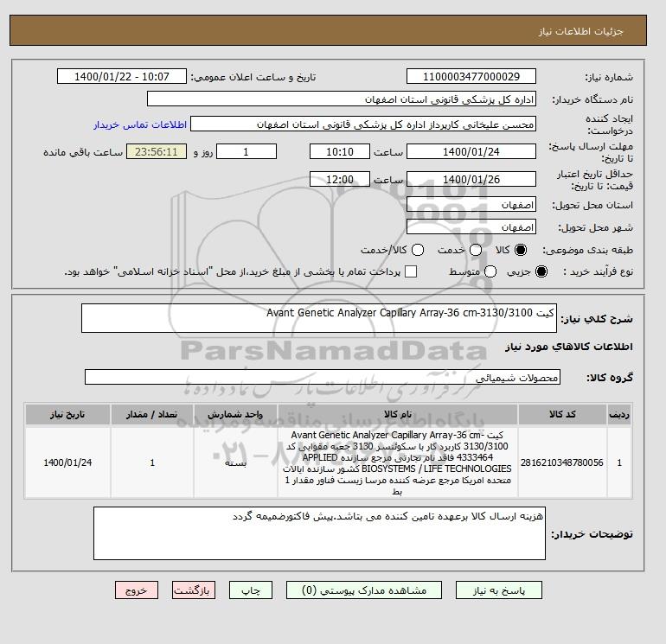The image size is (666, 644).
Task: Click the Avant Genetic Analyzer product name cell
Action: (x=398, y=462)
